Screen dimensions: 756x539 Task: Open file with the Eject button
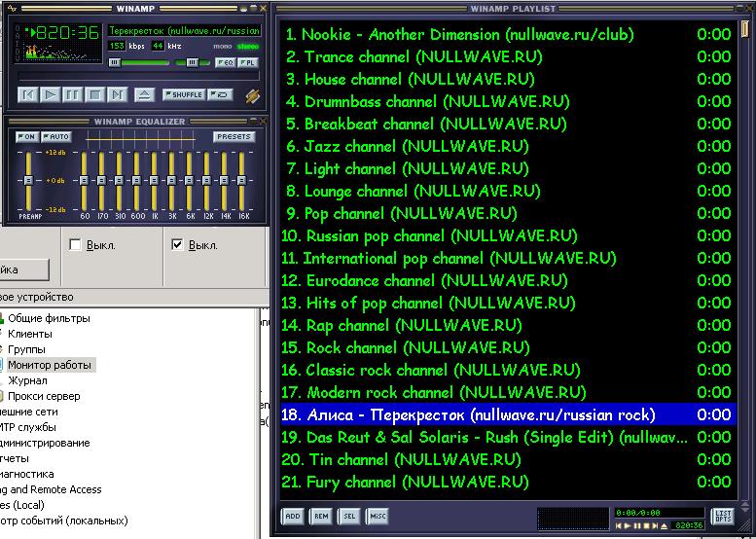click(144, 94)
